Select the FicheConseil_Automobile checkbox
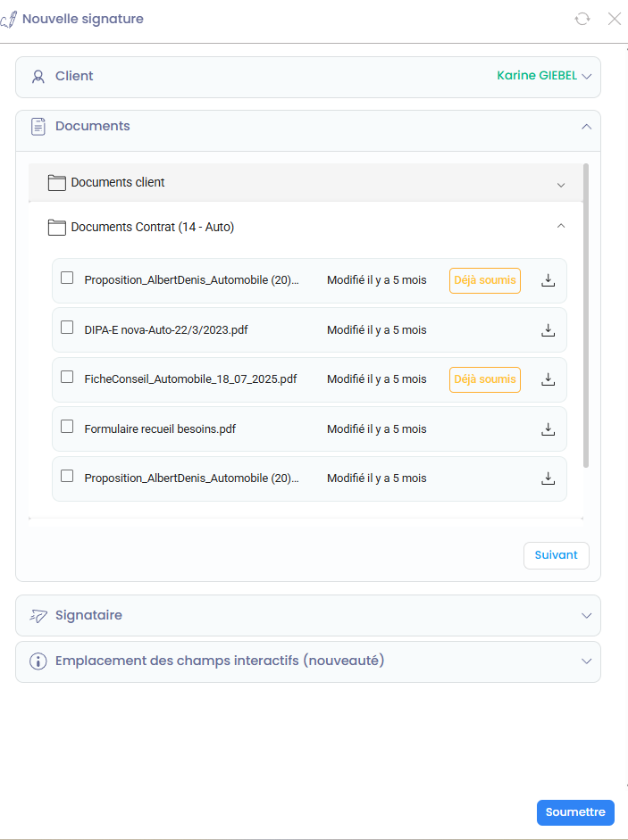The image size is (628, 840). tap(67, 377)
